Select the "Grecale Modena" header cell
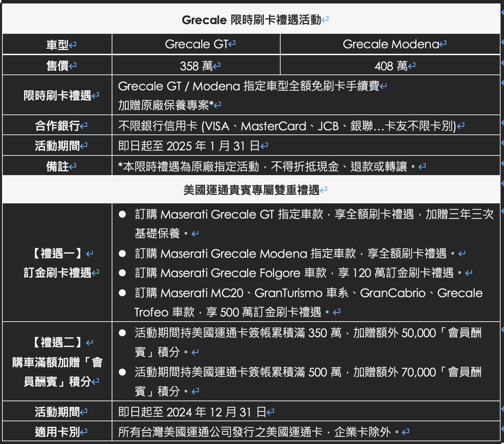 391,44
